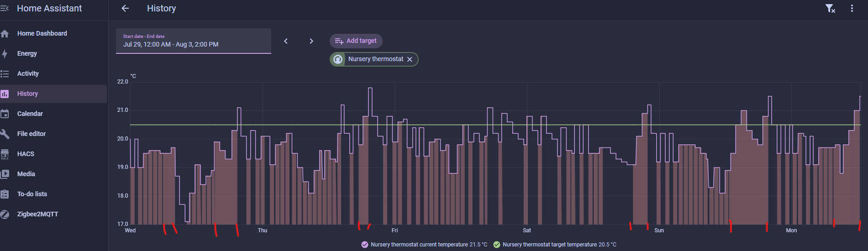This screenshot has height=251, width=868.
Task: Remove the Nursery thermostat target chip
Action: tap(410, 59)
